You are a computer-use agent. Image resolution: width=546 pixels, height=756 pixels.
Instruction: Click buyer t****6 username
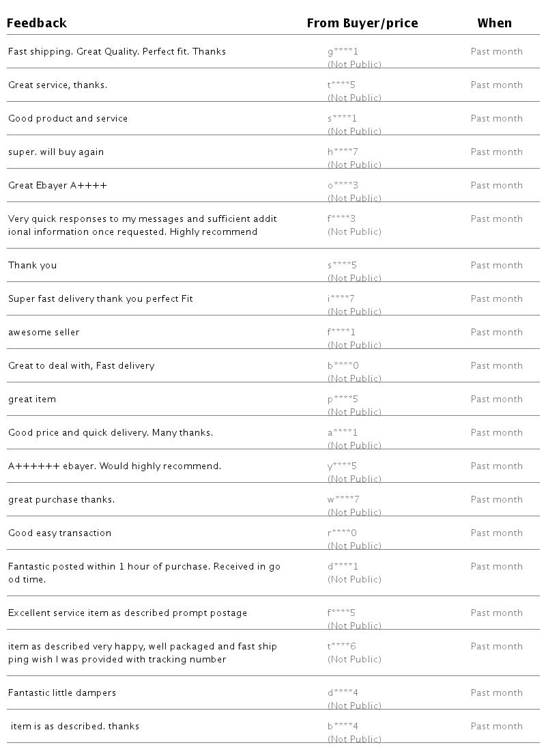click(x=341, y=647)
